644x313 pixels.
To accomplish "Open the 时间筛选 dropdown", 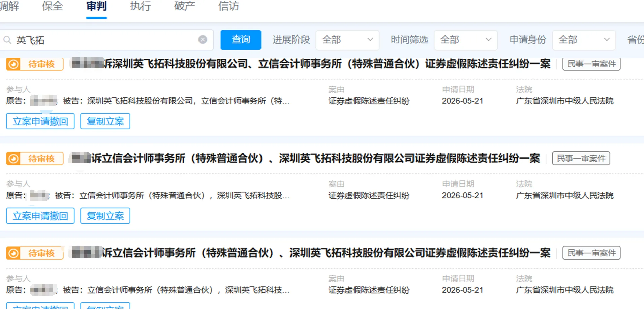I will tap(465, 40).
